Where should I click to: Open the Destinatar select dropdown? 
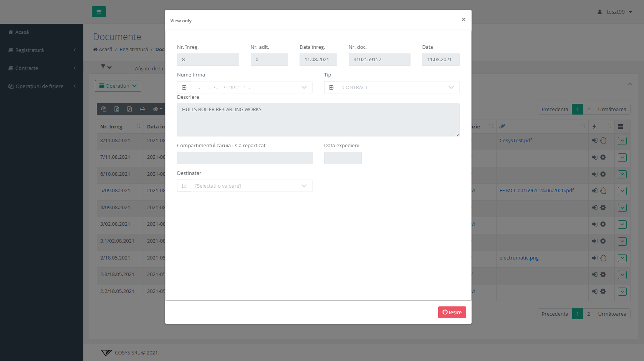click(251, 186)
